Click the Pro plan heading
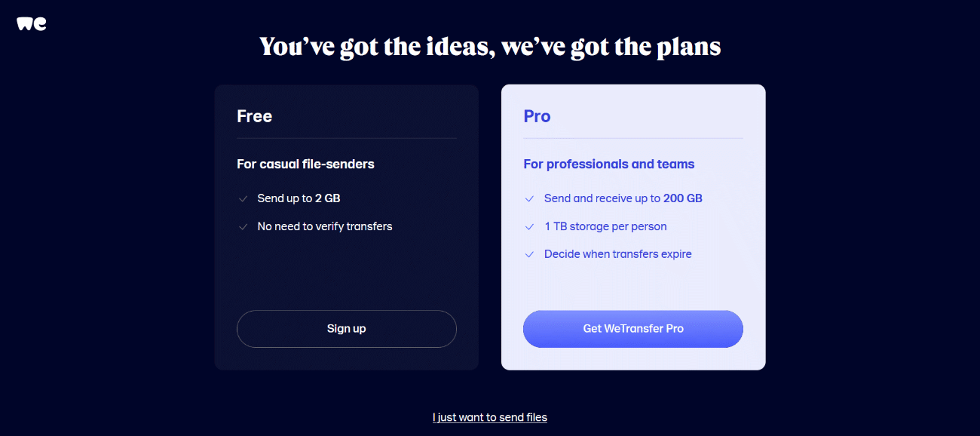This screenshot has width=980, height=436. (537, 116)
